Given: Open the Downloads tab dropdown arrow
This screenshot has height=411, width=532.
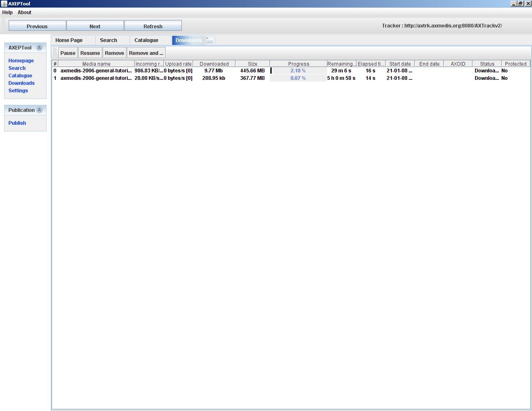Looking at the screenshot, I should point(210,40).
